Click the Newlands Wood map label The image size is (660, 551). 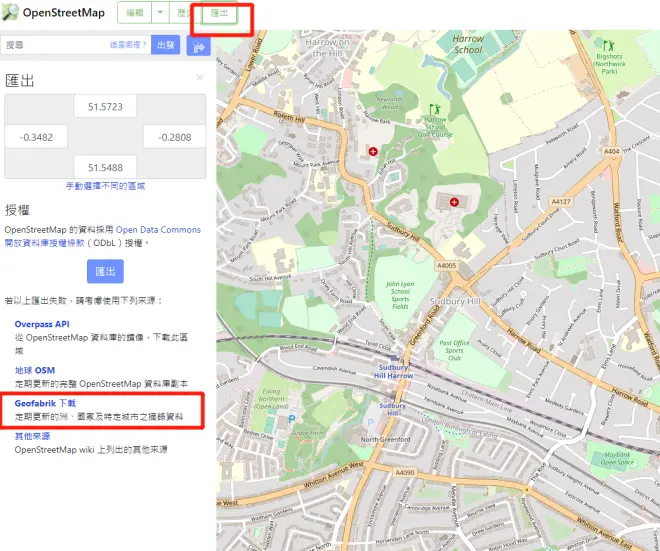coord(389,103)
